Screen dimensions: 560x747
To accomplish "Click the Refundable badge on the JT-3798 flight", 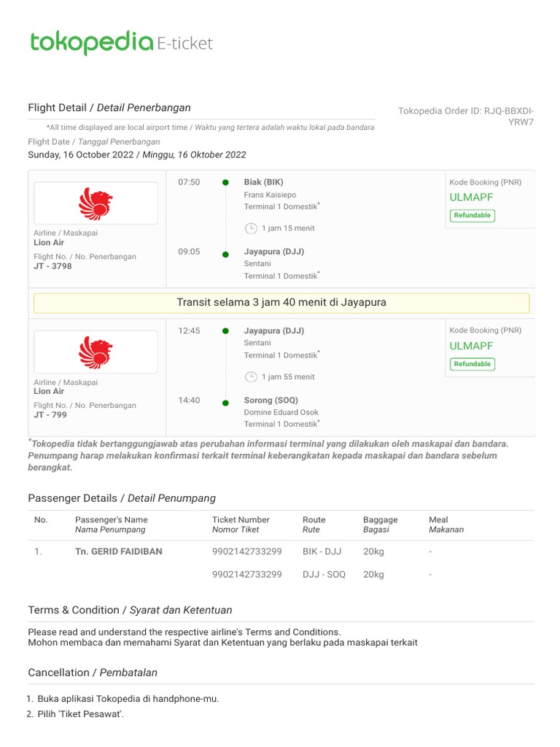I will [x=472, y=216].
